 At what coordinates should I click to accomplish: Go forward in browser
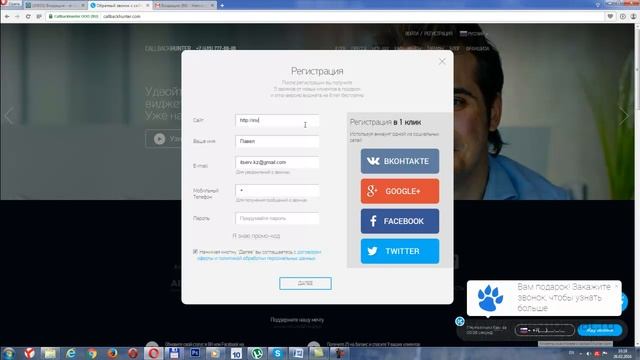click(x=17, y=16)
